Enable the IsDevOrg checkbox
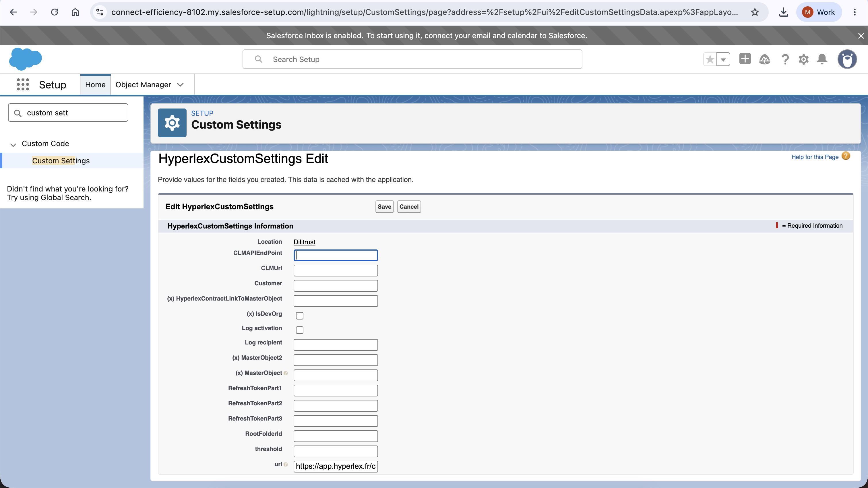This screenshot has height=488, width=868. click(x=300, y=315)
